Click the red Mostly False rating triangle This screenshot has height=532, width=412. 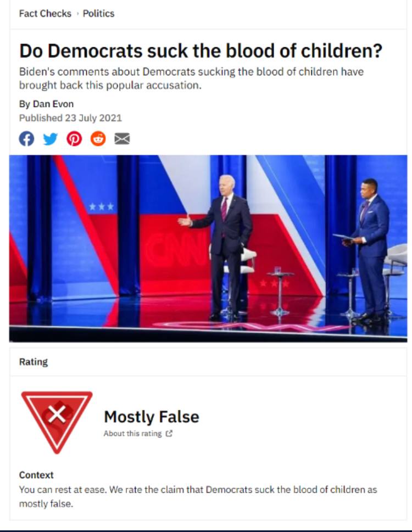tap(57, 418)
